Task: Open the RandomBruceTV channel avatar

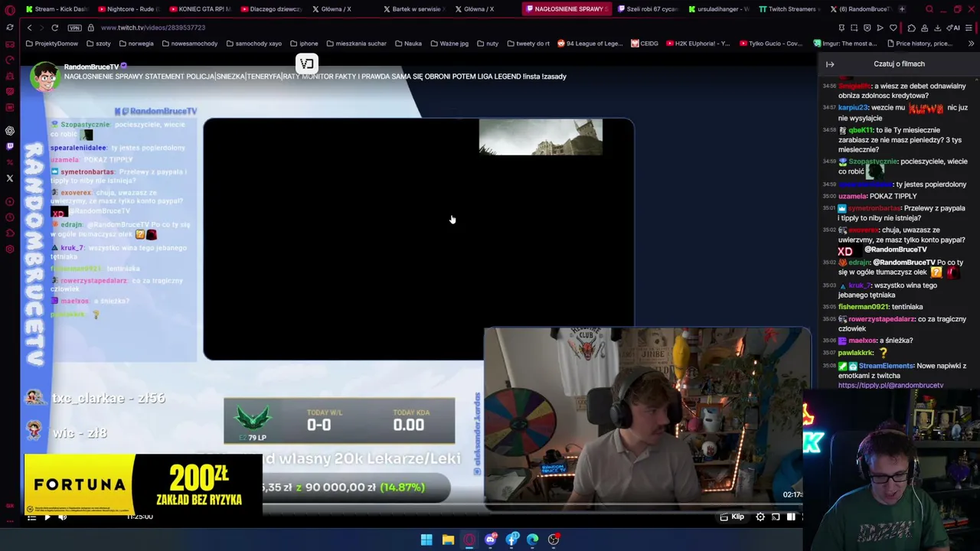Action: 45,77
